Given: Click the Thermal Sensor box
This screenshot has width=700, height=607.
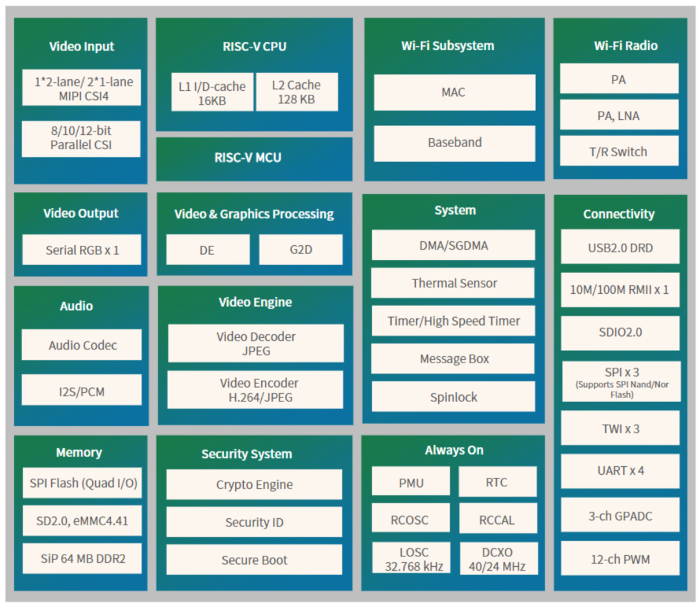Looking at the screenshot, I should click(454, 283).
